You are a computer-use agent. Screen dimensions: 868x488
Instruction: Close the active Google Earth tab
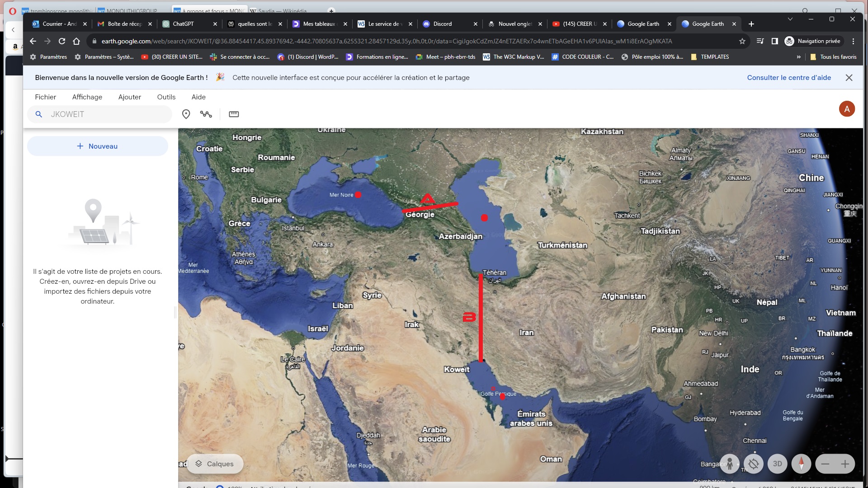[x=734, y=24]
